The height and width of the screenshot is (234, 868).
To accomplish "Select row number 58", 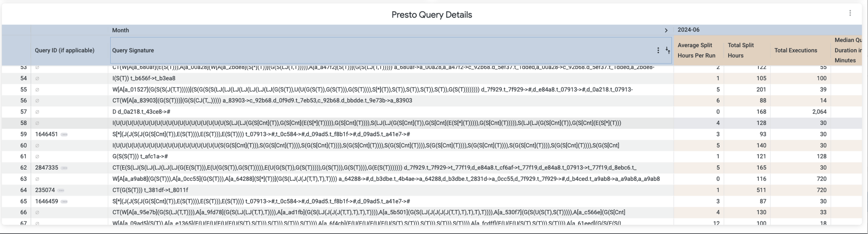I will click(x=23, y=123).
